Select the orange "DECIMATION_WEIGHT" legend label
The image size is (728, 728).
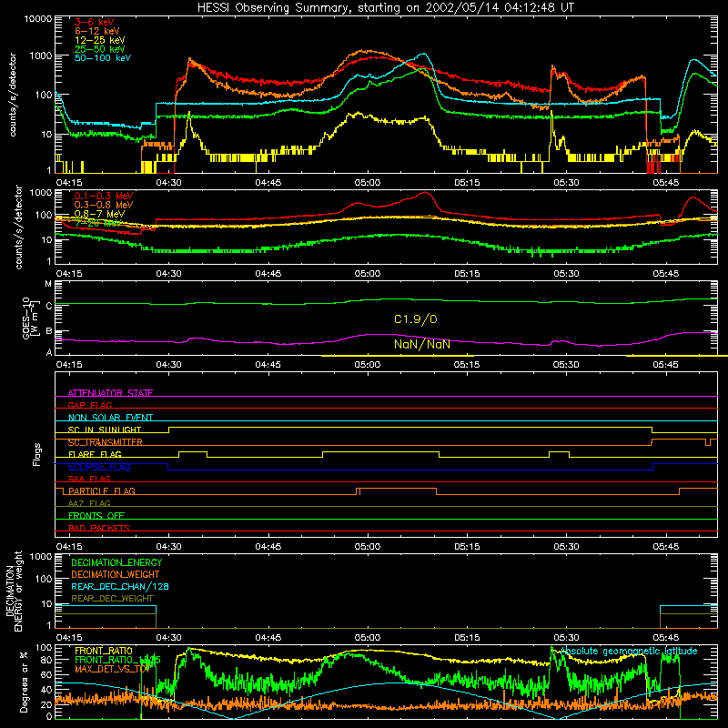(x=116, y=575)
